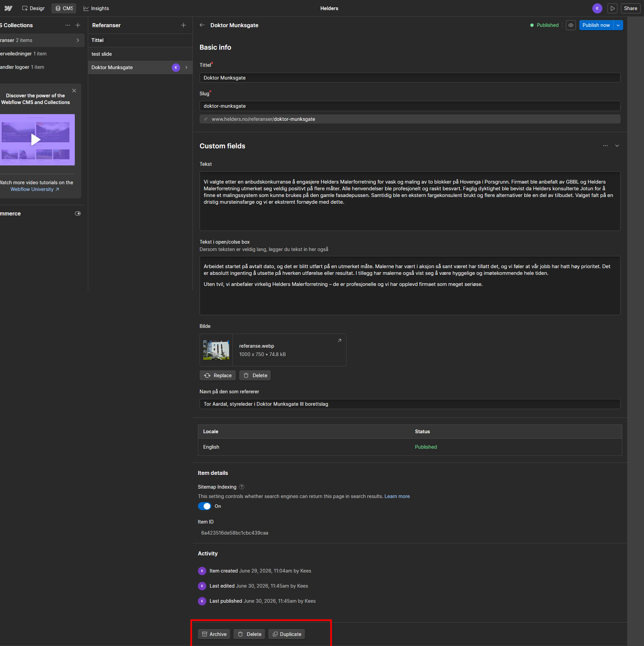Image resolution: width=644 pixels, height=646 pixels.
Task: Delete the Bilde image
Action: 255,376
